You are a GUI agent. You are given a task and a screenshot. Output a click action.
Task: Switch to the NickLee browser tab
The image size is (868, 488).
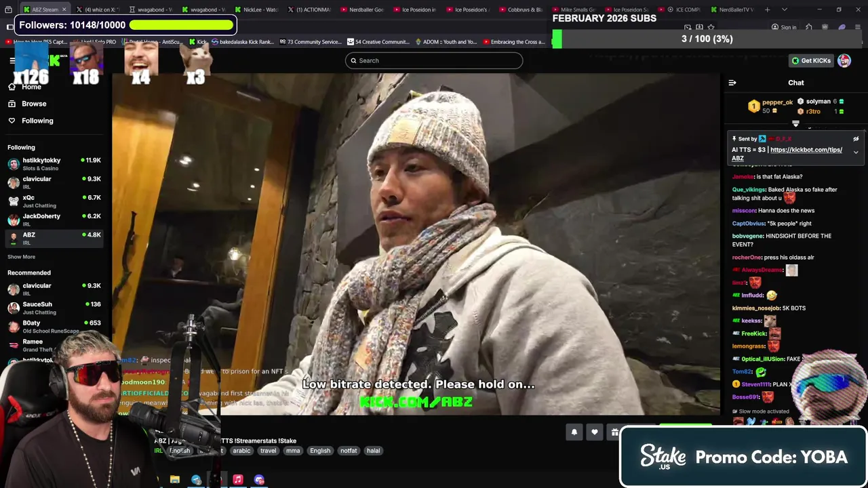coord(256,9)
